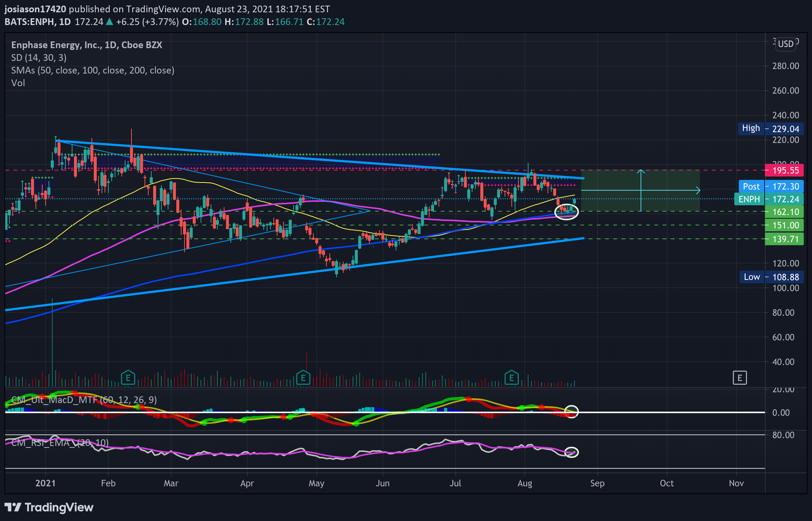
Task: Click the USD currency label
Action: 785,44
